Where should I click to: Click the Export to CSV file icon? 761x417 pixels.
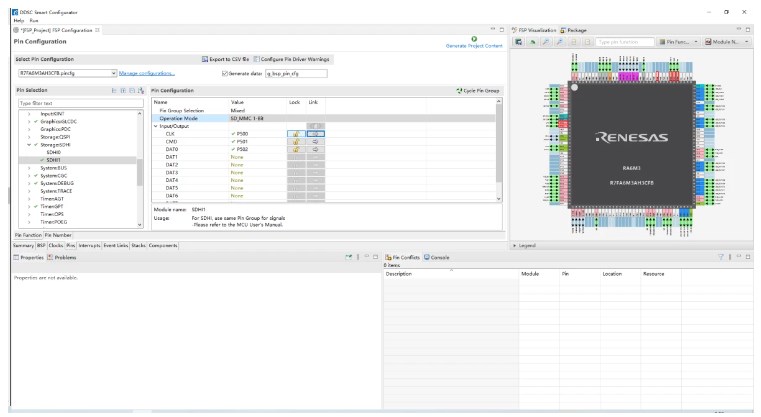point(205,59)
